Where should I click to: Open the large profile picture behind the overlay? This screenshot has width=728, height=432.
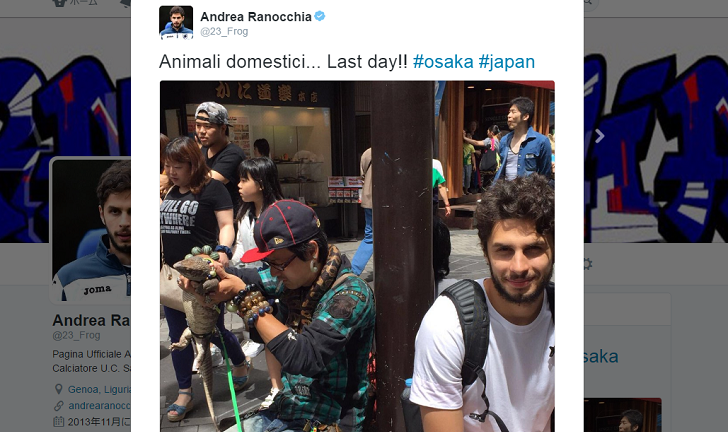click(x=91, y=230)
